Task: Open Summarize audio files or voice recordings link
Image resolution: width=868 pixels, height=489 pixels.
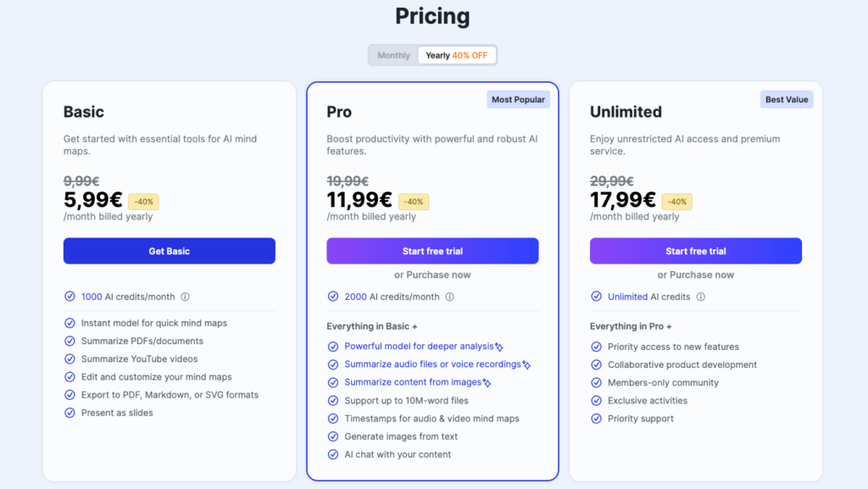Action: tap(432, 364)
